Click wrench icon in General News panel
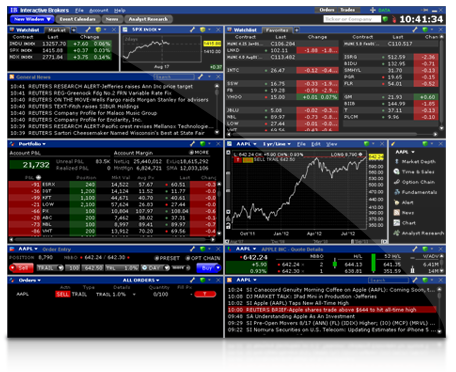456x372 pixels. (x=200, y=77)
